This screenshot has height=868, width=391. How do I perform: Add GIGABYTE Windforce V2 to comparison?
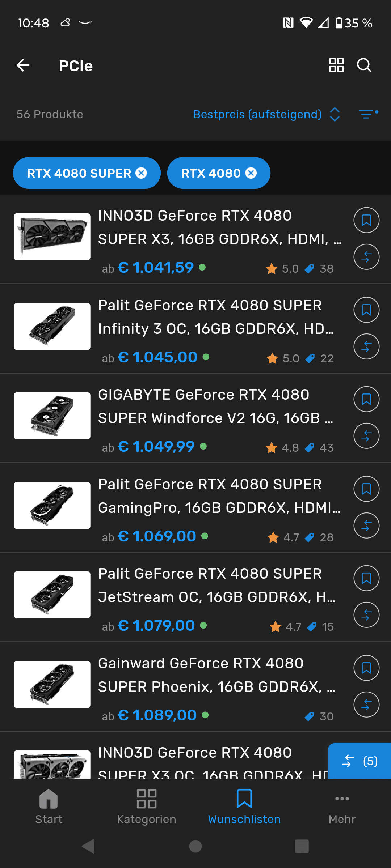(x=366, y=436)
